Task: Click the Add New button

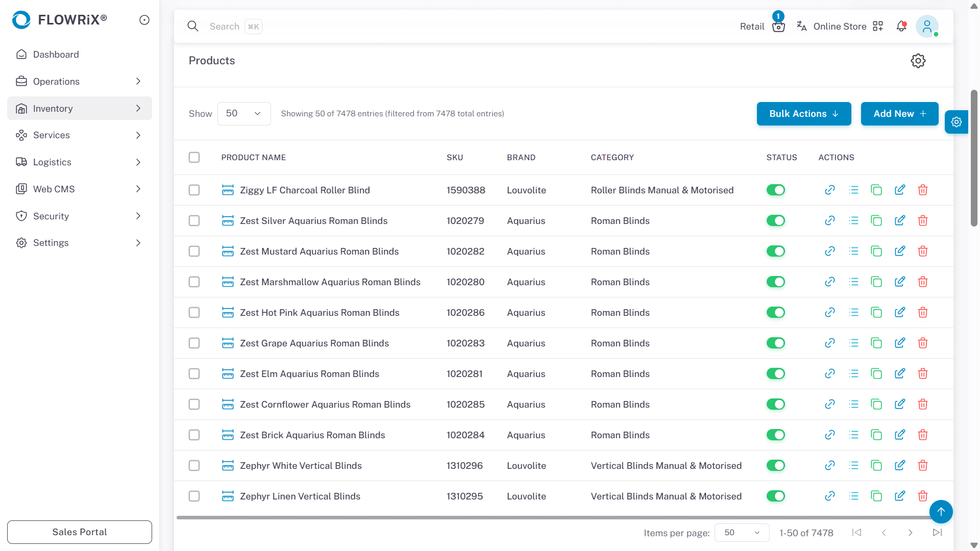Action: coord(899,113)
